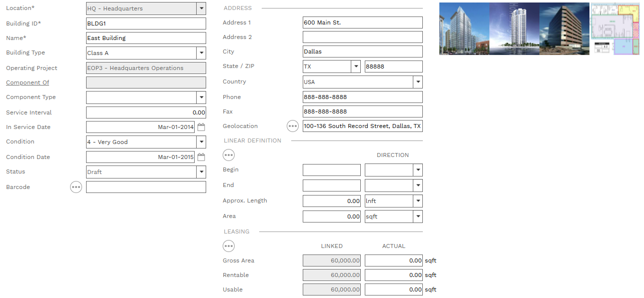644x298 pixels.
Task: Click the Barcode ellipsis lookup icon
Action: point(76,187)
